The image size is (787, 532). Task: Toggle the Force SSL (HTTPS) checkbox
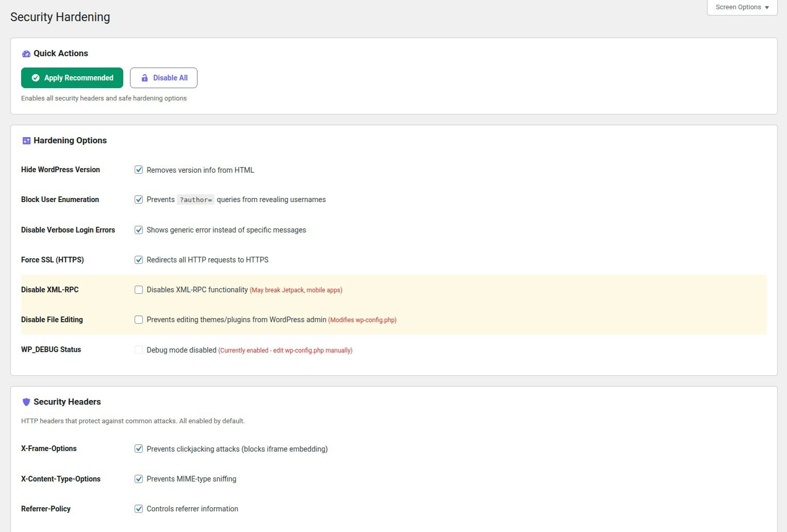tap(139, 260)
